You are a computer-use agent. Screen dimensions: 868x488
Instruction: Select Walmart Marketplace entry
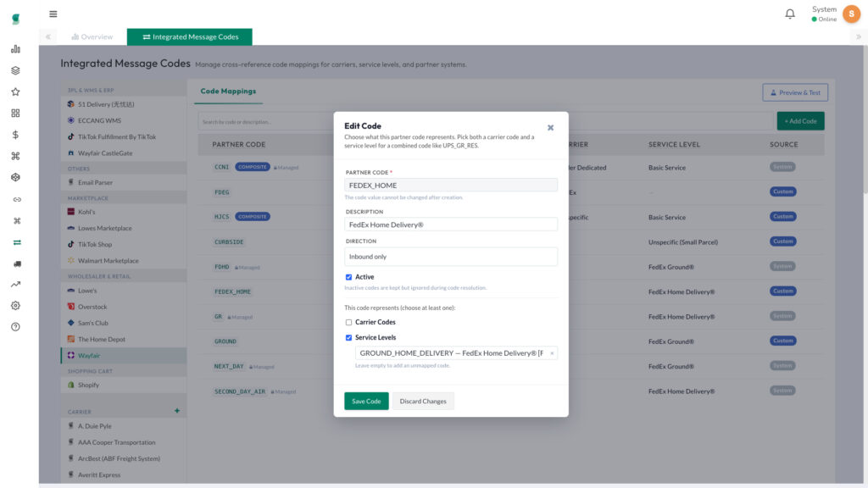tap(124, 261)
